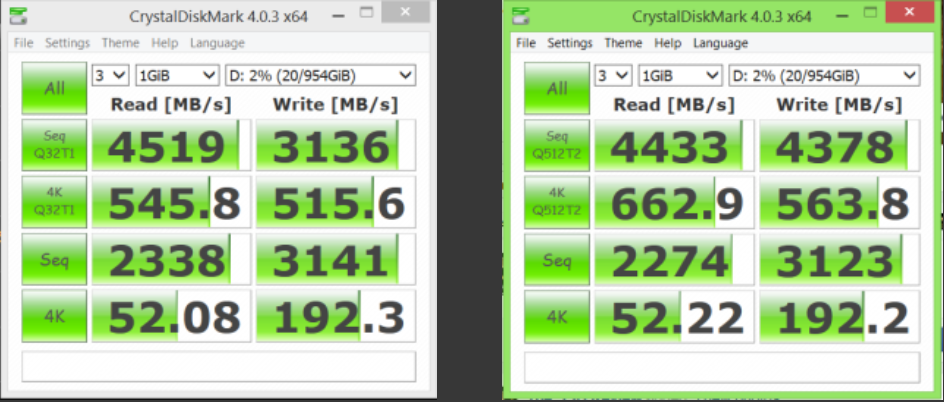Open drive D: selector in right green window
Image resolution: width=944 pixels, height=402 pixels.
pyautogui.click(x=823, y=75)
